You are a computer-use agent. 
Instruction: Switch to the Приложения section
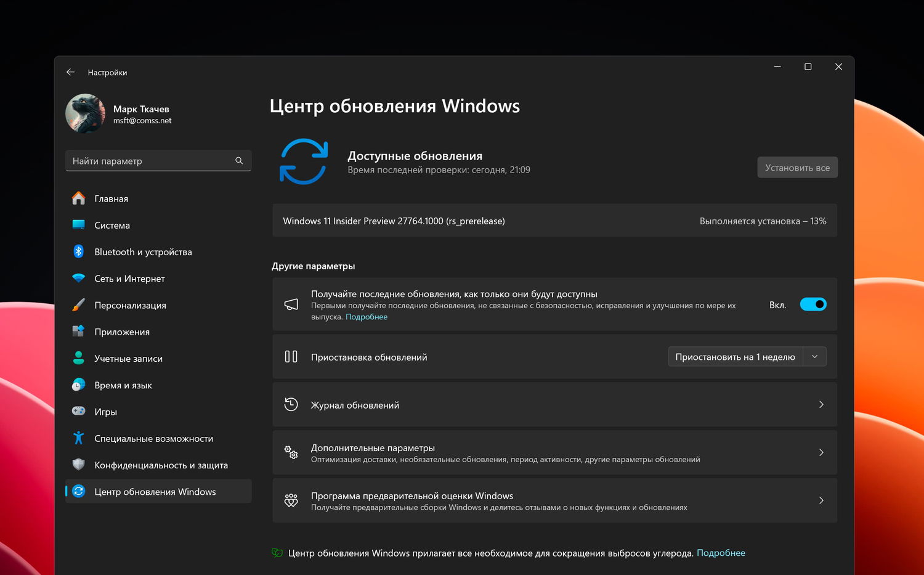click(x=121, y=332)
